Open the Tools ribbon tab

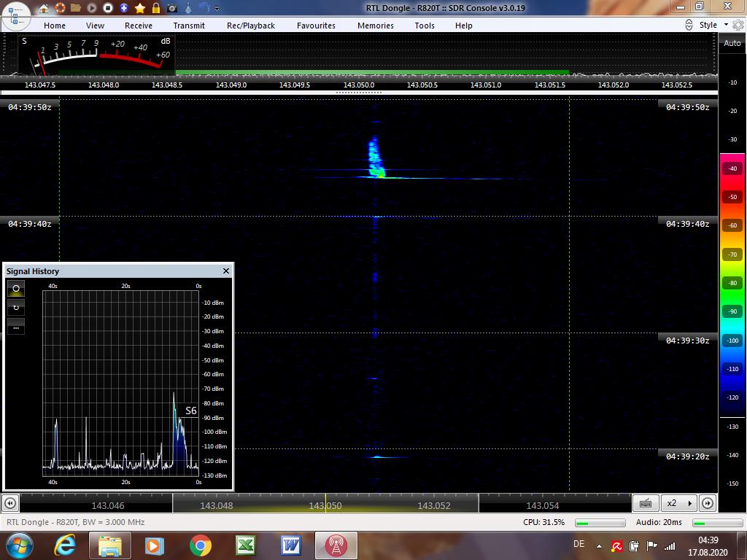(425, 26)
